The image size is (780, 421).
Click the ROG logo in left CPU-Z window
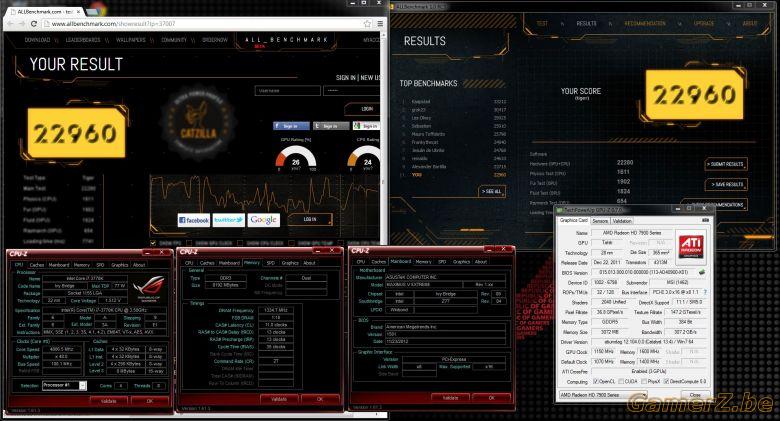coord(148,289)
